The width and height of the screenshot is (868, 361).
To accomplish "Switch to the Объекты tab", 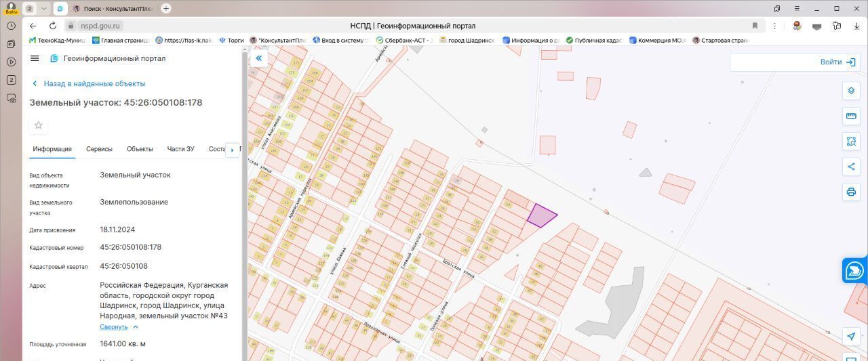I will click(140, 149).
